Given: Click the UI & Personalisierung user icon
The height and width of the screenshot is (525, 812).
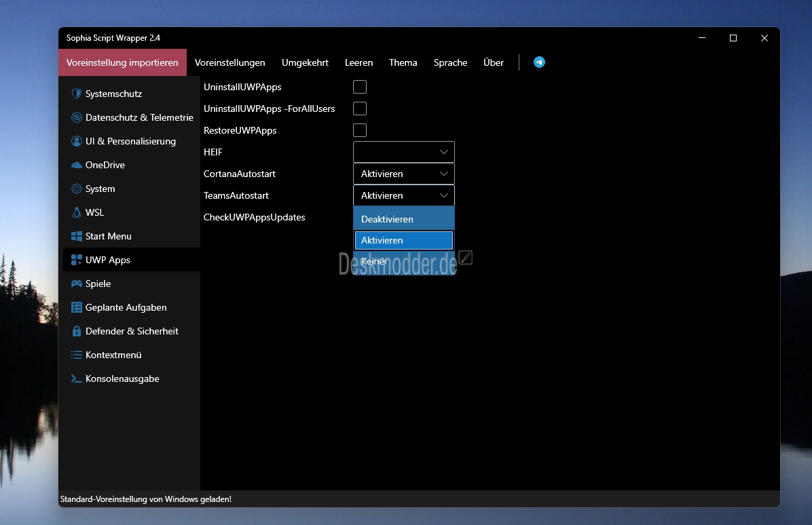Looking at the screenshot, I should pyautogui.click(x=77, y=141).
